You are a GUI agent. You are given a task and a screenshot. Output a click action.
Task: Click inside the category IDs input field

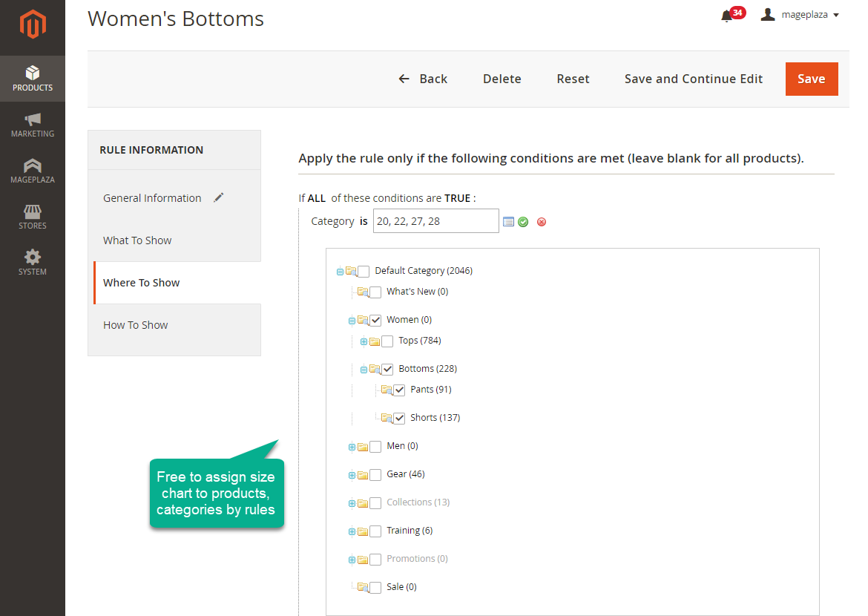click(435, 220)
